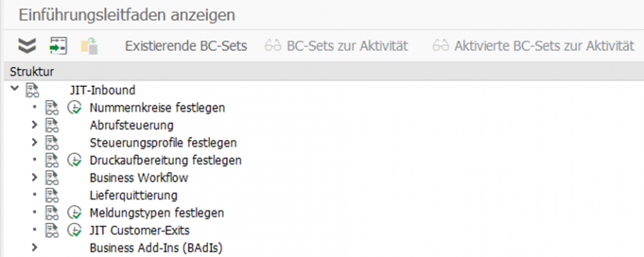Click Aktivierte BC-Sets zur Aktivität button
The width and height of the screenshot is (644, 257).
pos(533,46)
